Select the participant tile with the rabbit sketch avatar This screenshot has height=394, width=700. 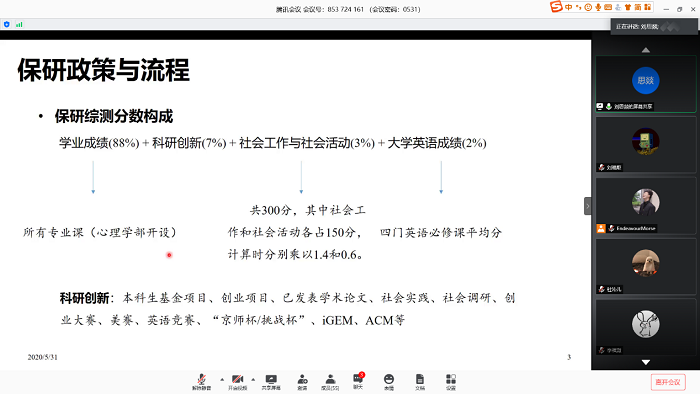click(646, 328)
